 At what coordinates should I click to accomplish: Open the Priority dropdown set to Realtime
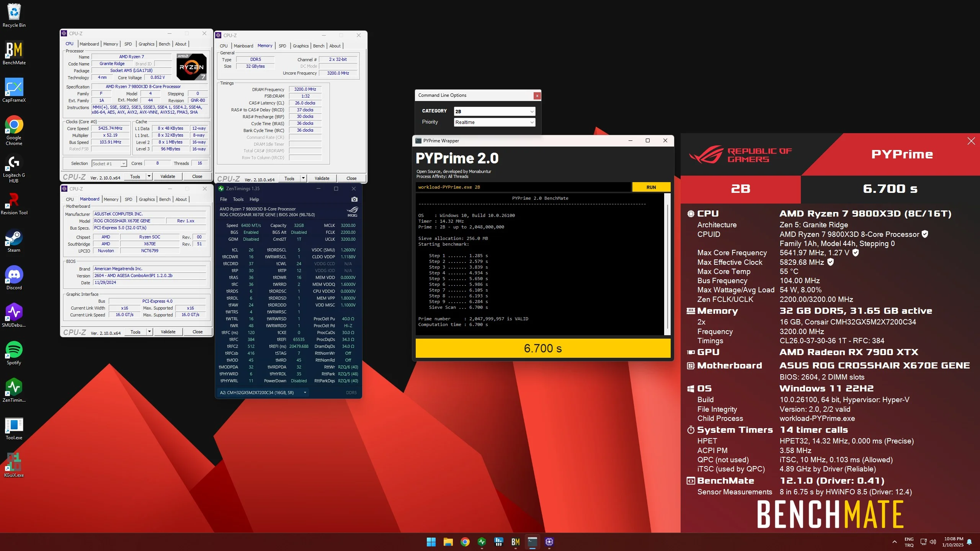click(x=494, y=122)
